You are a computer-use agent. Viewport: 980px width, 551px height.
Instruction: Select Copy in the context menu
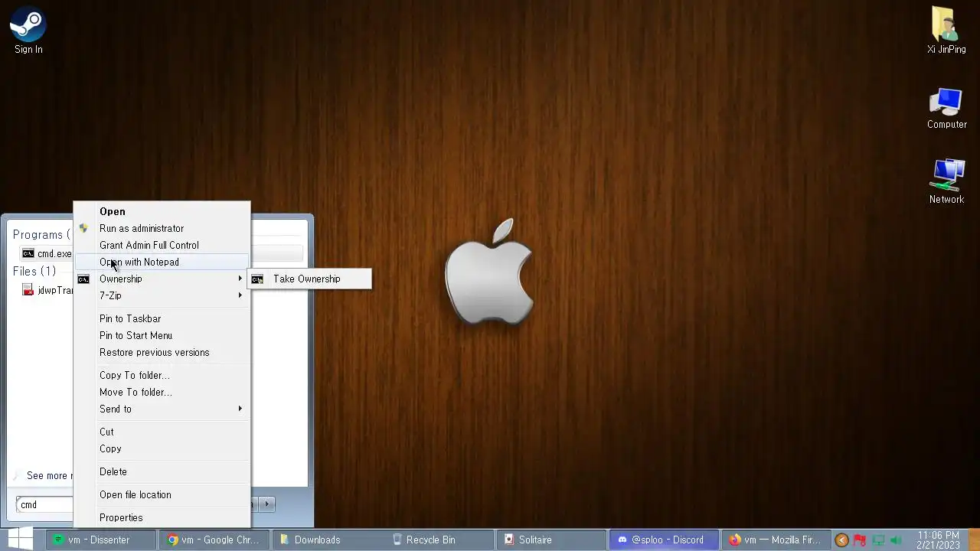[162, 448]
